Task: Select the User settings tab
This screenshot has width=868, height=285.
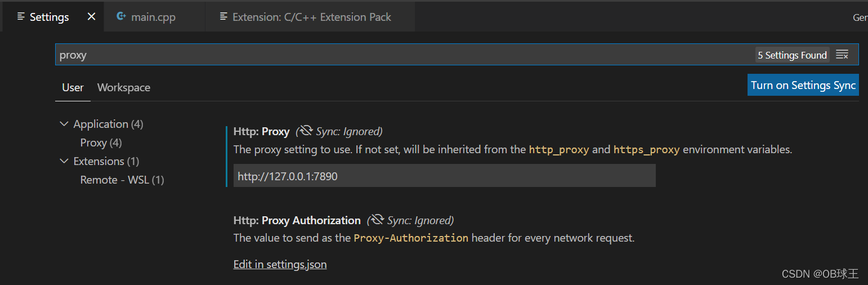Action: click(73, 87)
